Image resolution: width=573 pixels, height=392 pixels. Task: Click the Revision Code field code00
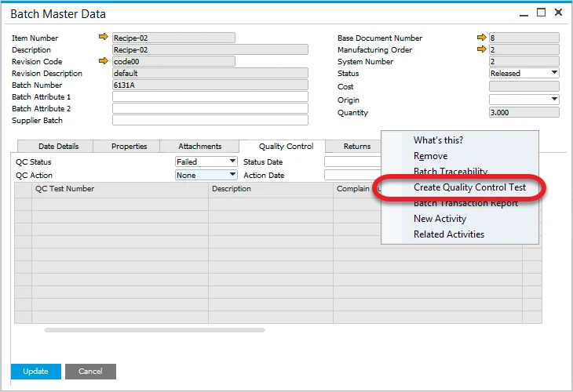coord(173,61)
